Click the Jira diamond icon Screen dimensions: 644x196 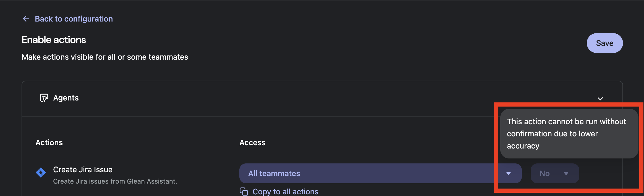pyautogui.click(x=41, y=173)
